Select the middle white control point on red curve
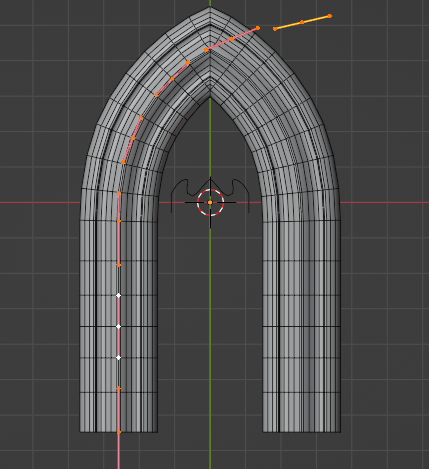This screenshot has height=469, width=429. pos(118,327)
